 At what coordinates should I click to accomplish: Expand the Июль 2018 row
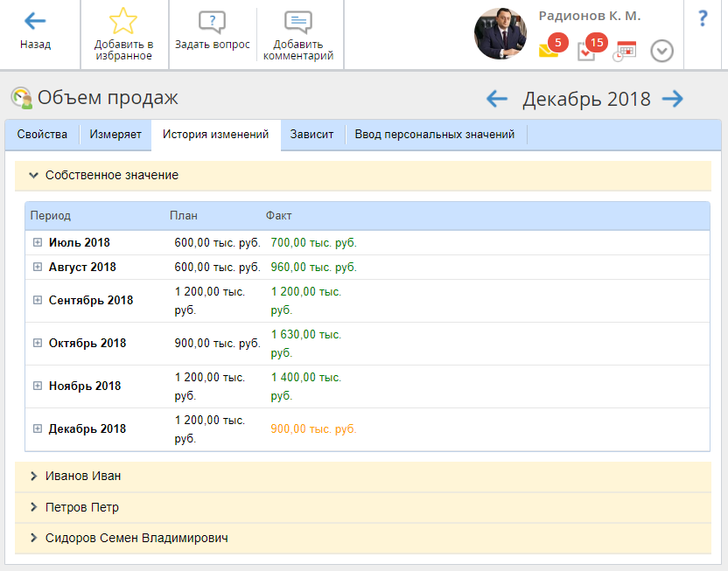pos(38,243)
